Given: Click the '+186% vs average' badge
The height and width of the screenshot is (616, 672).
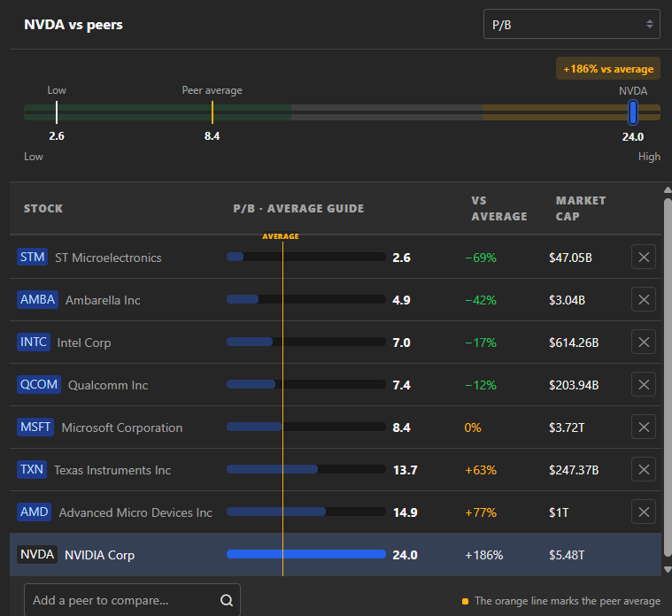Looking at the screenshot, I should 607,68.
